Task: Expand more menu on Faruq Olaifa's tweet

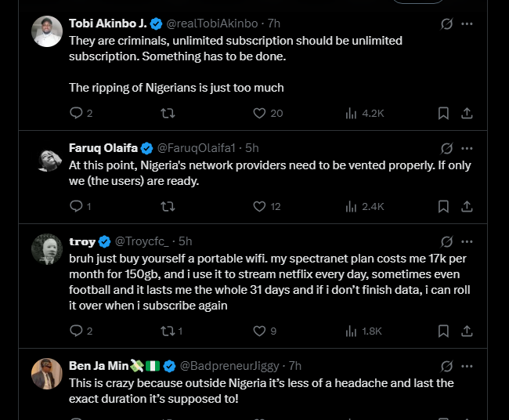Action: coord(467,147)
